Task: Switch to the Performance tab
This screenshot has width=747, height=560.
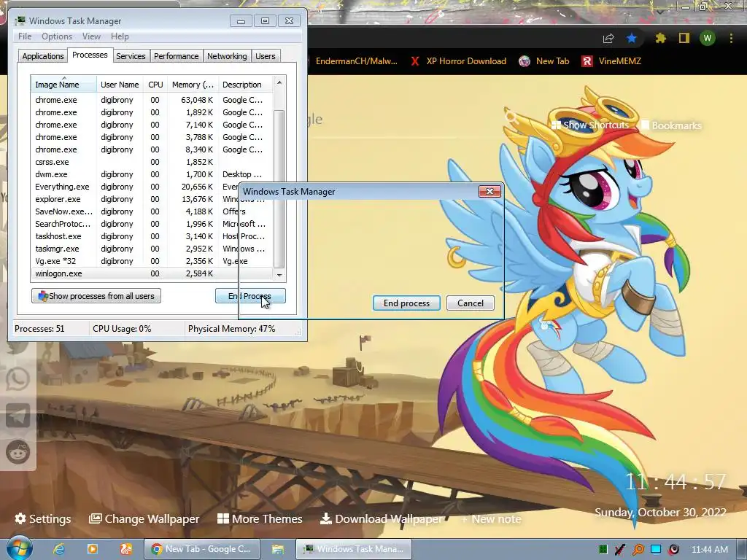Action: pyautogui.click(x=176, y=56)
